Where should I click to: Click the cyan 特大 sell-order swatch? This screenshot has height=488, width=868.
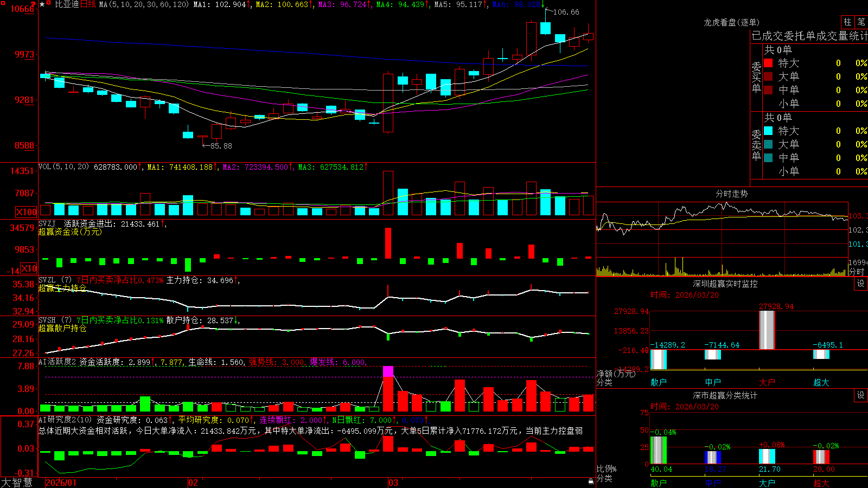click(768, 131)
